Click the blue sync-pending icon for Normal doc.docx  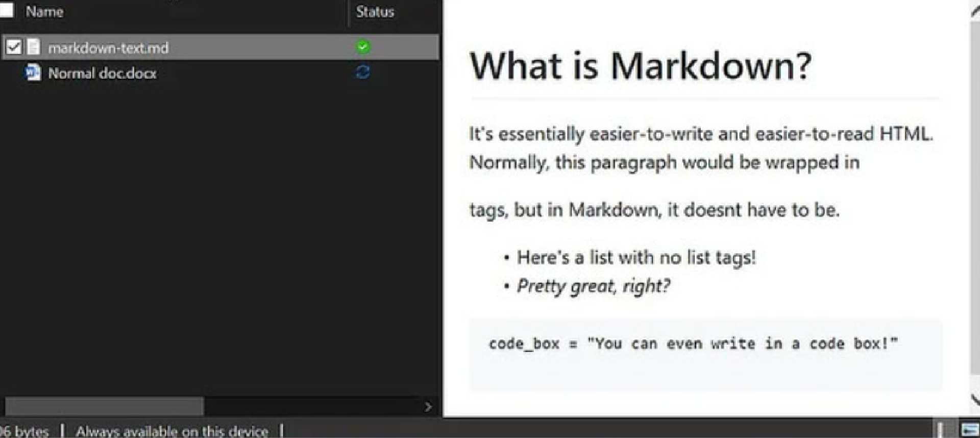tap(363, 72)
